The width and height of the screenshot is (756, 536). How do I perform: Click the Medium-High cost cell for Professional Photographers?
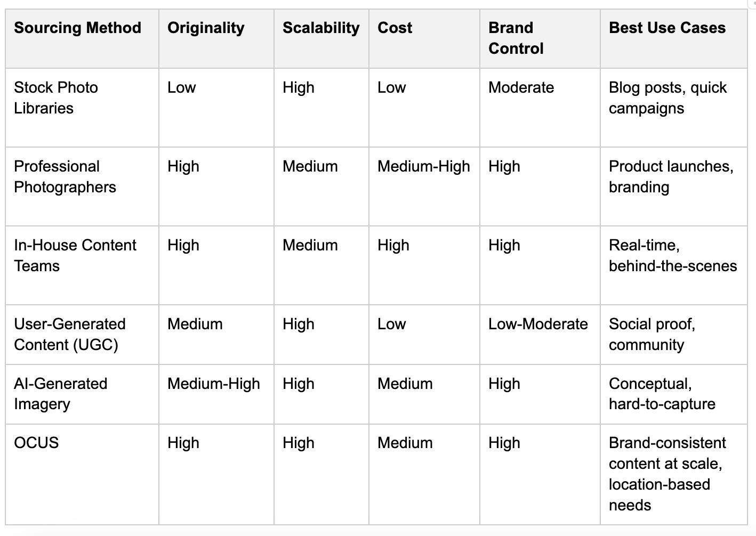(x=424, y=166)
